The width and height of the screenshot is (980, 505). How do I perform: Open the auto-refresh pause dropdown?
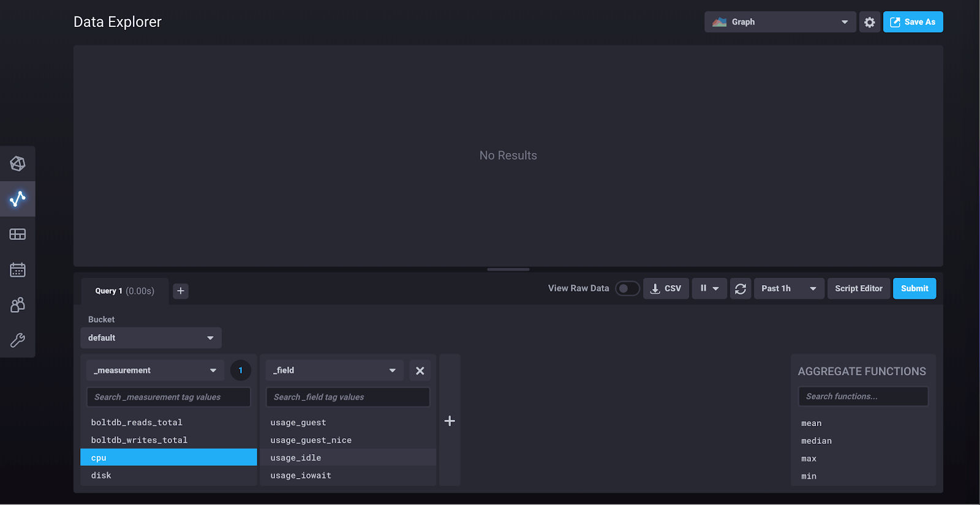(709, 288)
